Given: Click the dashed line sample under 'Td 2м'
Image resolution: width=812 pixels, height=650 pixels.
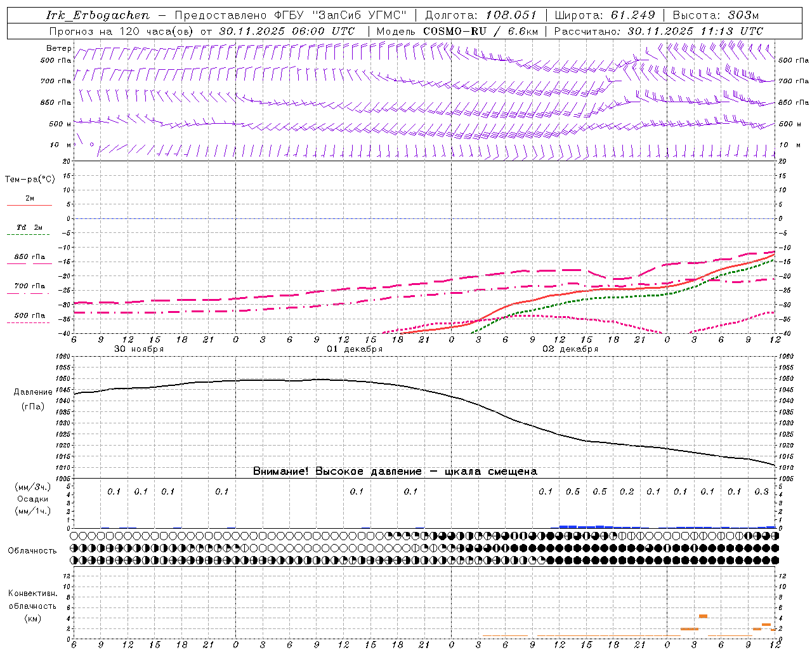Looking at the screenshot, I should coord(29,235).
